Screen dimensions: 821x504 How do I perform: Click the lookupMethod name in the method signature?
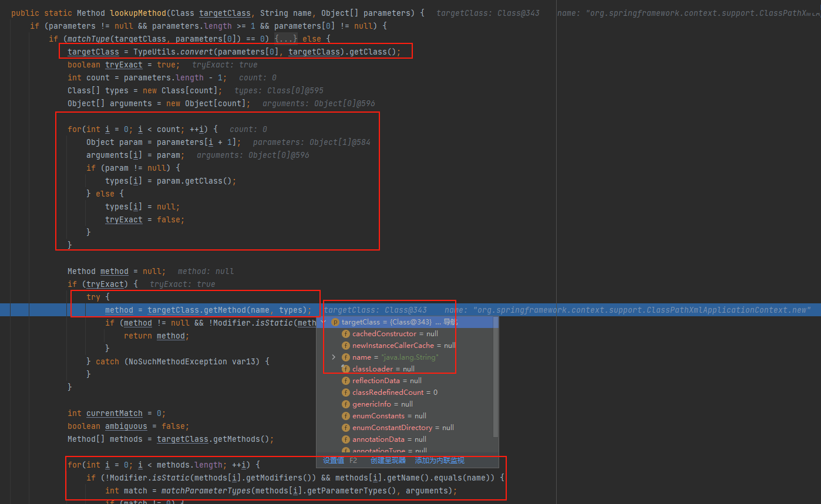pyautogui.click(x=137, y=13)
